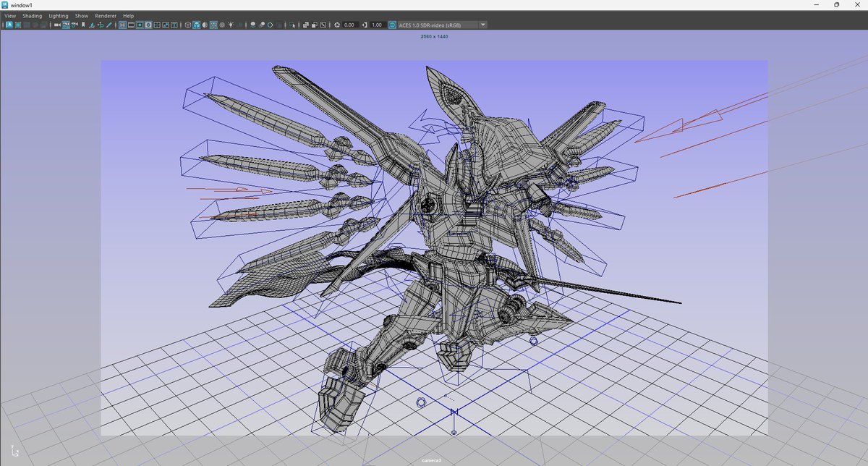This screenshot has height=466, width=868.
Task: Open the Show menu
Action: [x=82, y=15]
